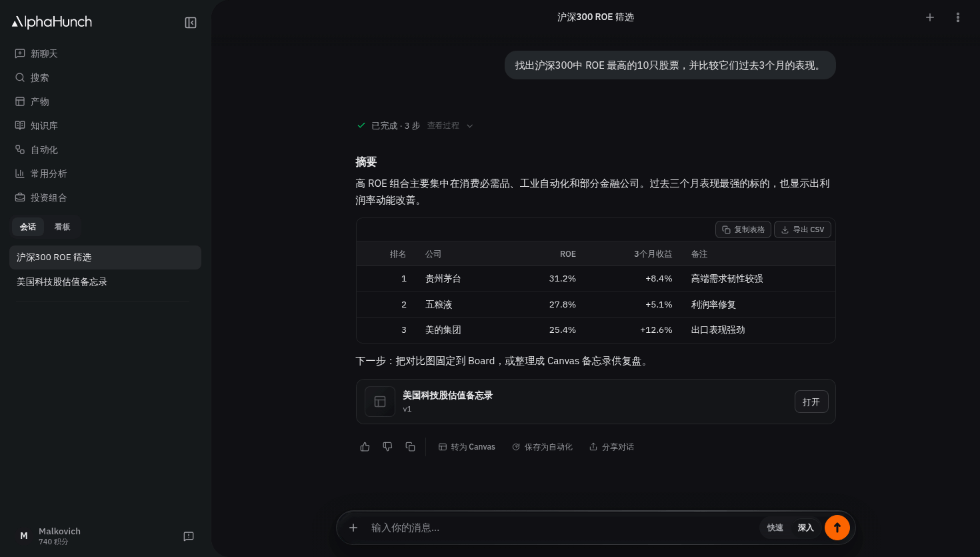Click the 导出 CSV button
This screenshot has width=980, height=557.
click(x=803, y=229)
